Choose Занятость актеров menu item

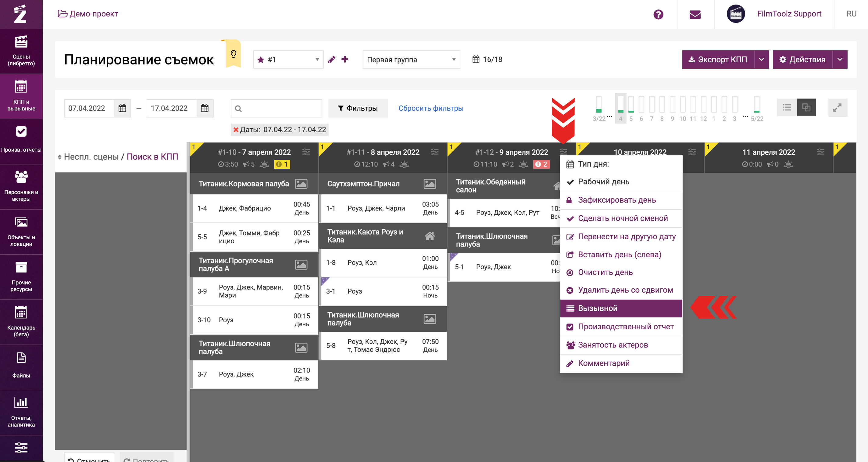613,345
